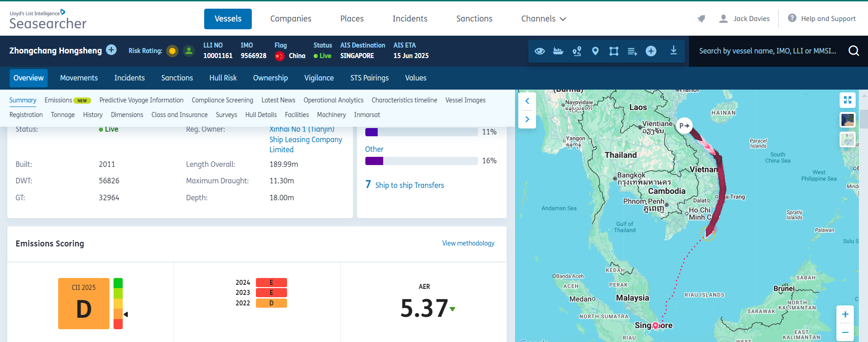Go to the top-level Sanctions section
This screenshot has height=342, width=868.
click(474, 19)
